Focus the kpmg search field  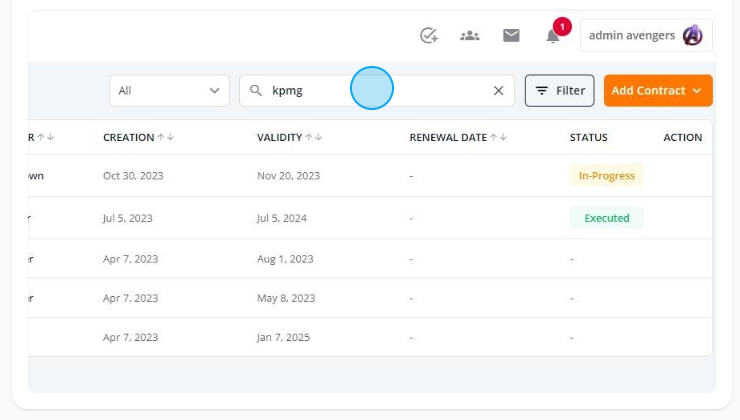pos(377,91)
